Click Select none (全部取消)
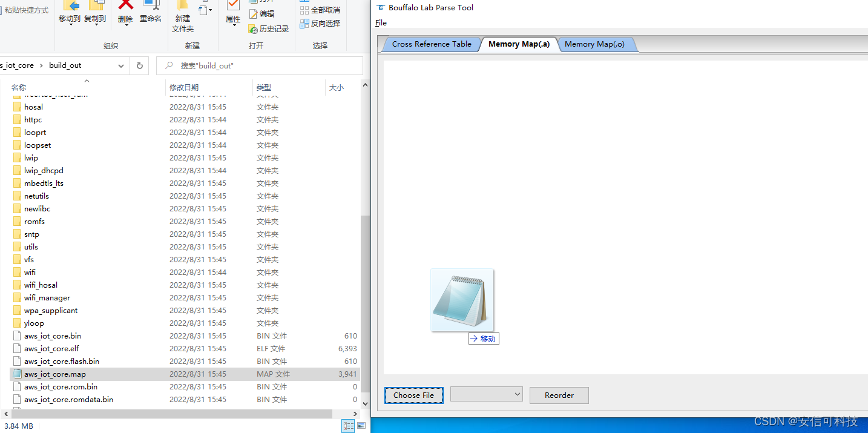 point(320,10)
